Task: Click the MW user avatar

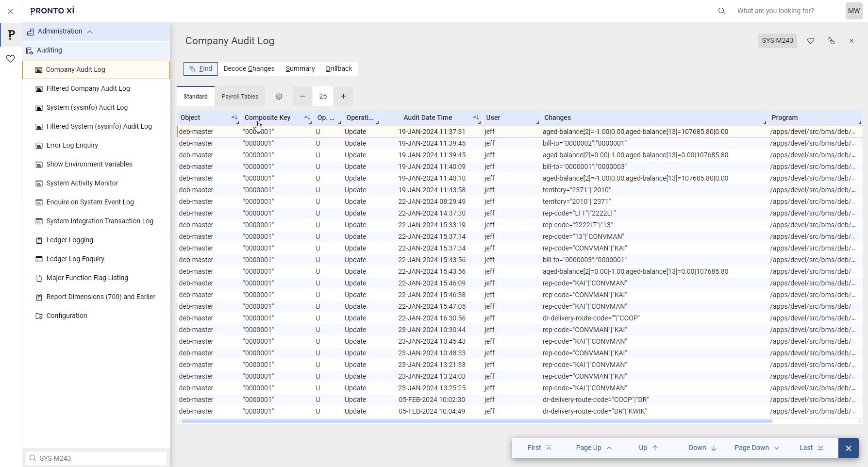Action: tap(853, 11)
